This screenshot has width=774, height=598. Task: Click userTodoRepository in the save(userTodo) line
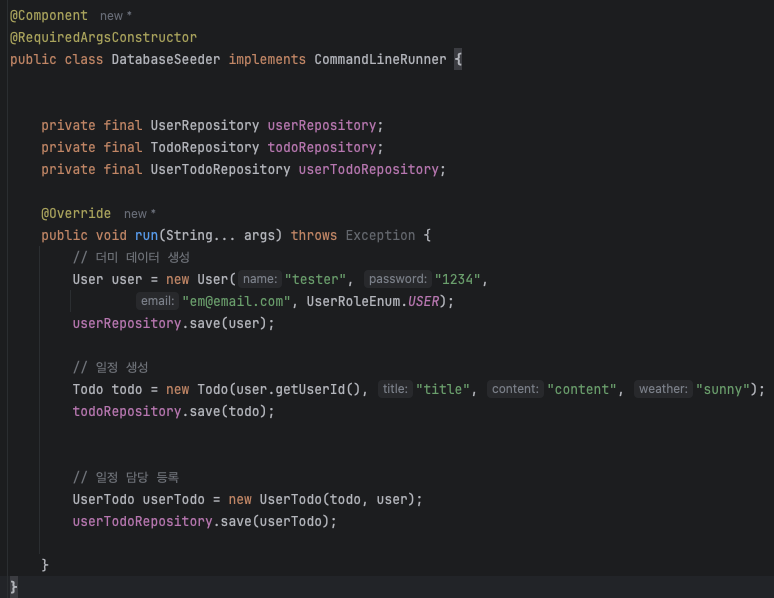pos(142,521)
